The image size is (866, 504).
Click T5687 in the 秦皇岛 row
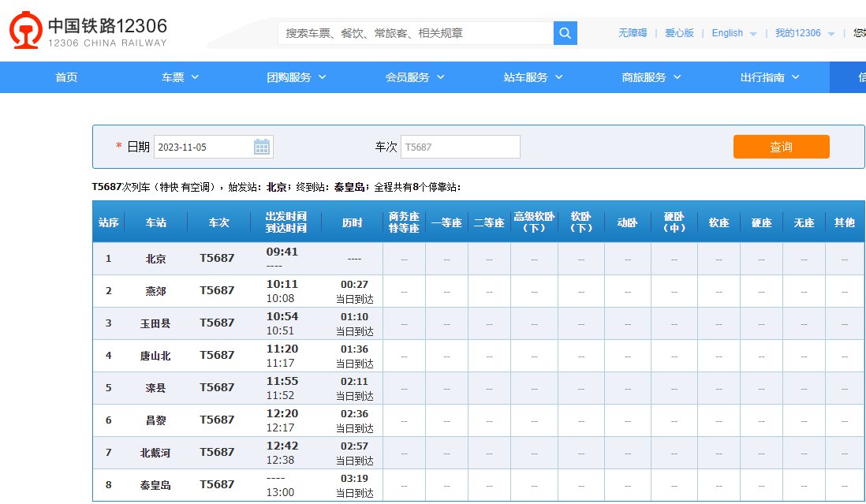(x=217, y=485)
